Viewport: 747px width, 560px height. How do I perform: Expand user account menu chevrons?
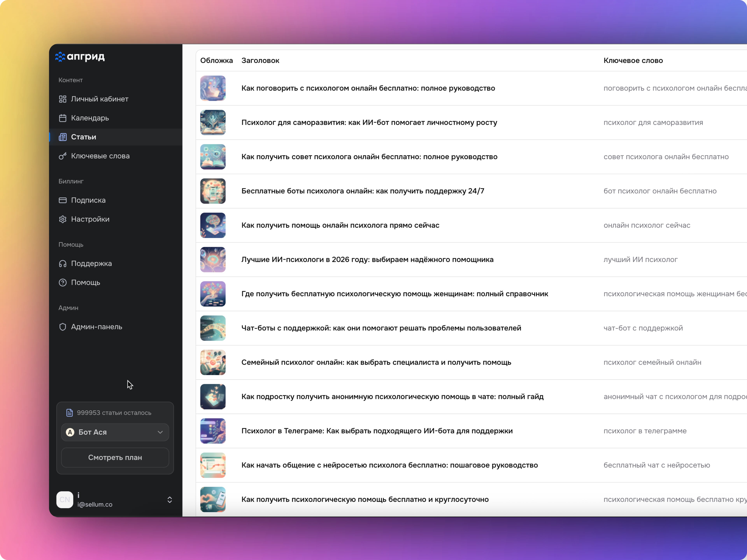pyautogui.click(x=169, y=500)
